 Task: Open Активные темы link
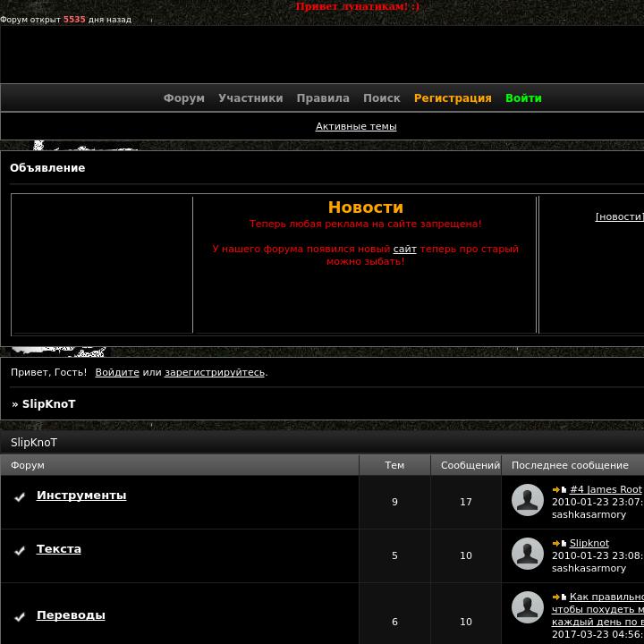[x=356, y=126]
